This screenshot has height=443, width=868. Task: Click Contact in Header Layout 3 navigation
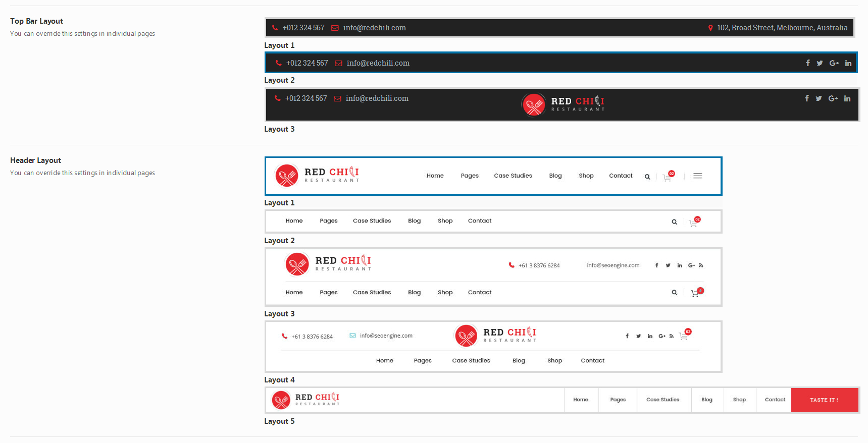[479, 293]
